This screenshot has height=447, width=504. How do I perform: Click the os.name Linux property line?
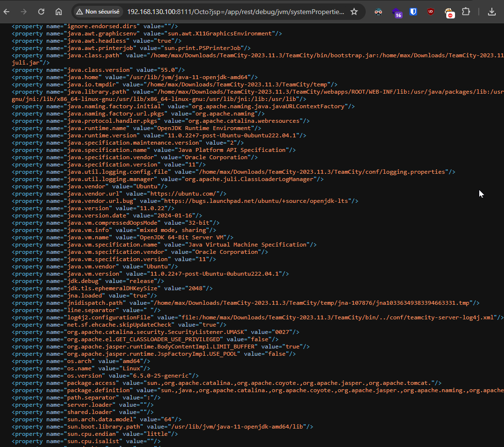(x=81, y=368)
